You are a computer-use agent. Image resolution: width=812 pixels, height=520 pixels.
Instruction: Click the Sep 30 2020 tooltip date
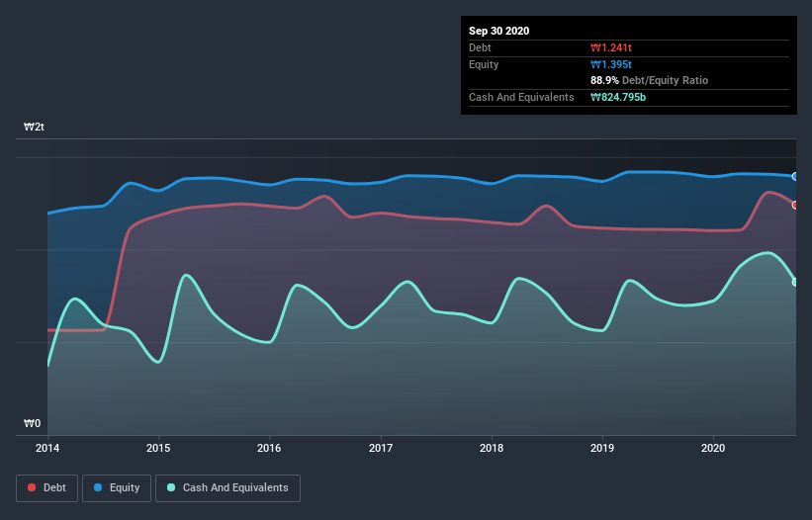(498, 31)
